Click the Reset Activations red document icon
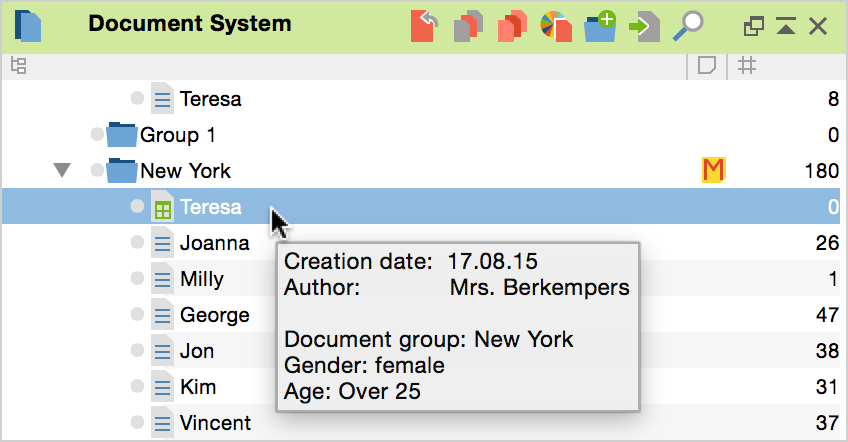848x442 pixels. (425, 26)
